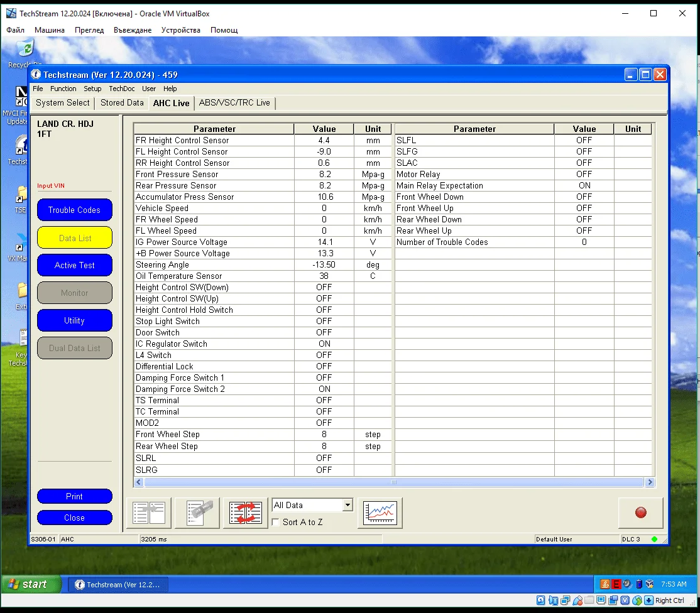Switch to ABS/VSC/TRC Live tab
The width and height of the screenshot is (700, 613).
point(234,102)
